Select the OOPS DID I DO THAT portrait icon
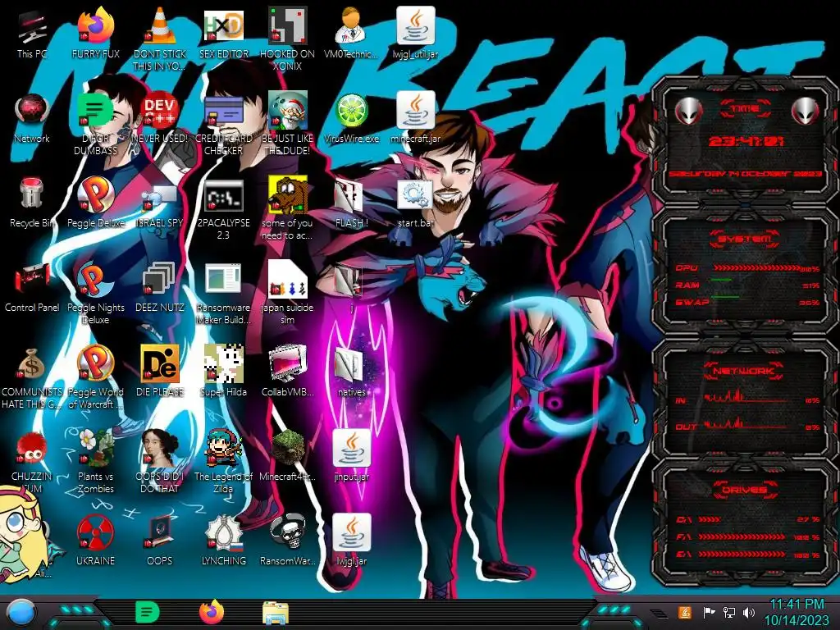 [x=160, y=448]
